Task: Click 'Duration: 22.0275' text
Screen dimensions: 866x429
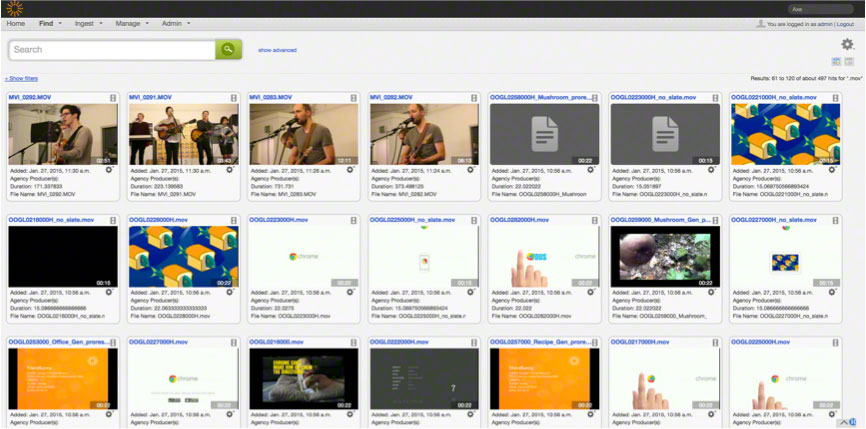Action: (273, 309)
